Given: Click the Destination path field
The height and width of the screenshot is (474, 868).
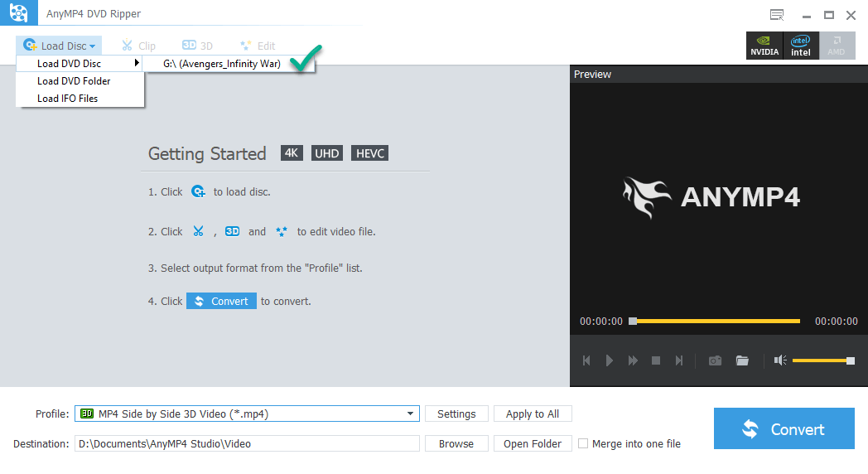Looking at the screenshot, I should pyautogui.click(x=247, y=443).
